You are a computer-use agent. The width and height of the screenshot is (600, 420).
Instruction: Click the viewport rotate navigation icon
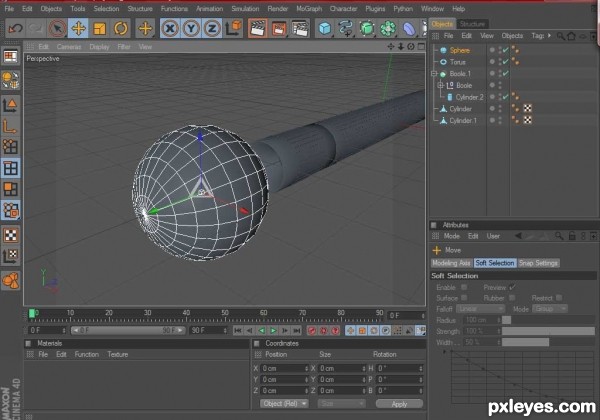(411, 47)
